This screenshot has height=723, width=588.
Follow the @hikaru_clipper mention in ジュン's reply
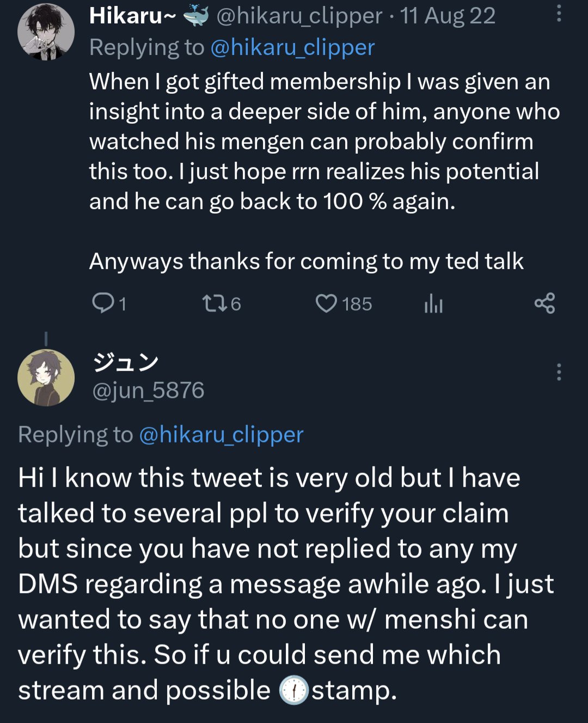(x=221, y=435)
